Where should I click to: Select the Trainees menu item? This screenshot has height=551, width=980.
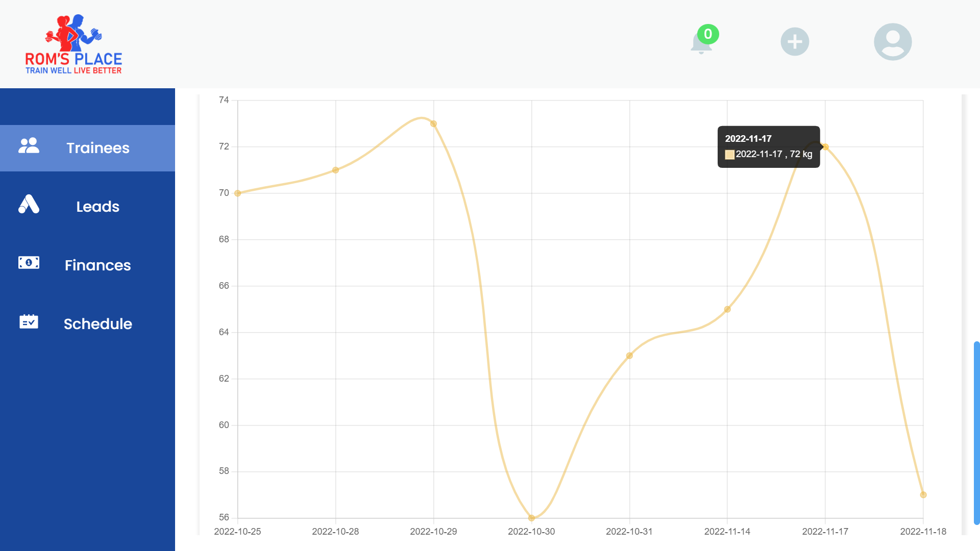(x=87, y=148)
